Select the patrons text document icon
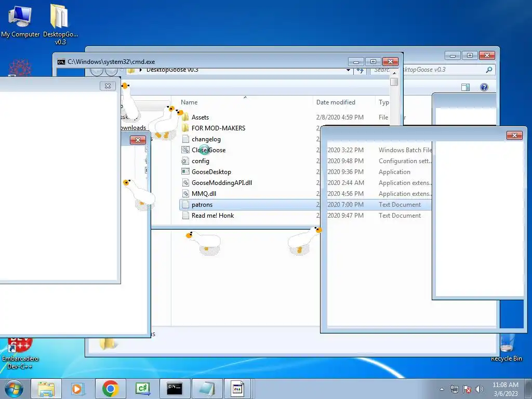Image resolution: width=532 pixels, height=399 pixels. [x=185, y=205]
